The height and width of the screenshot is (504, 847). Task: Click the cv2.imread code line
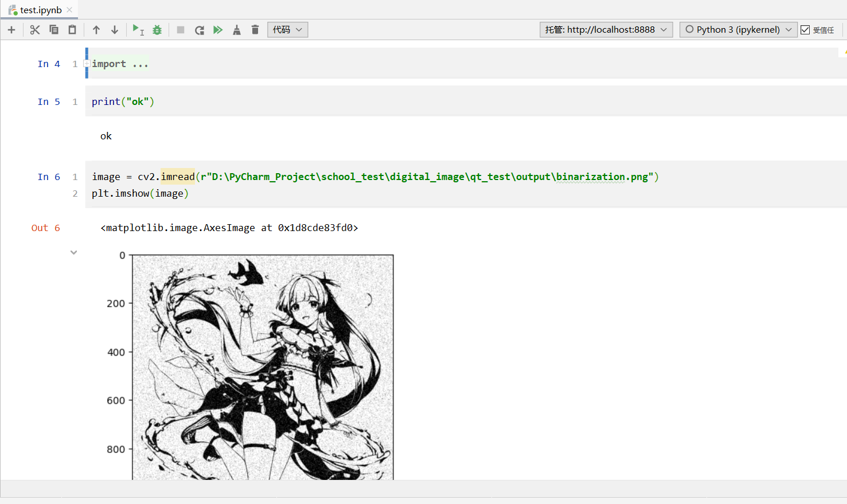point(375,177)
